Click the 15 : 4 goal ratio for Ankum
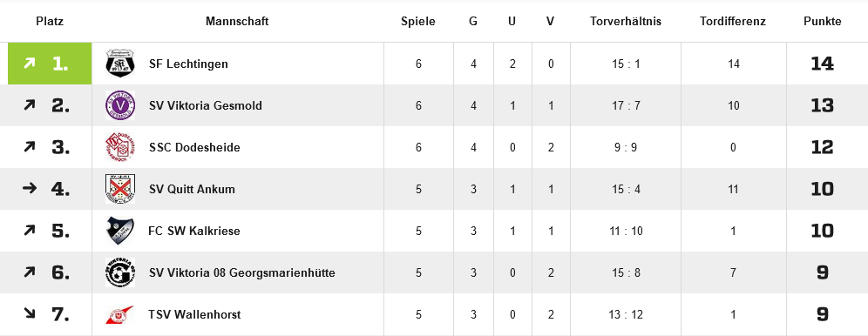The width and height of the screenshot is (868, 336). [626, 189]
